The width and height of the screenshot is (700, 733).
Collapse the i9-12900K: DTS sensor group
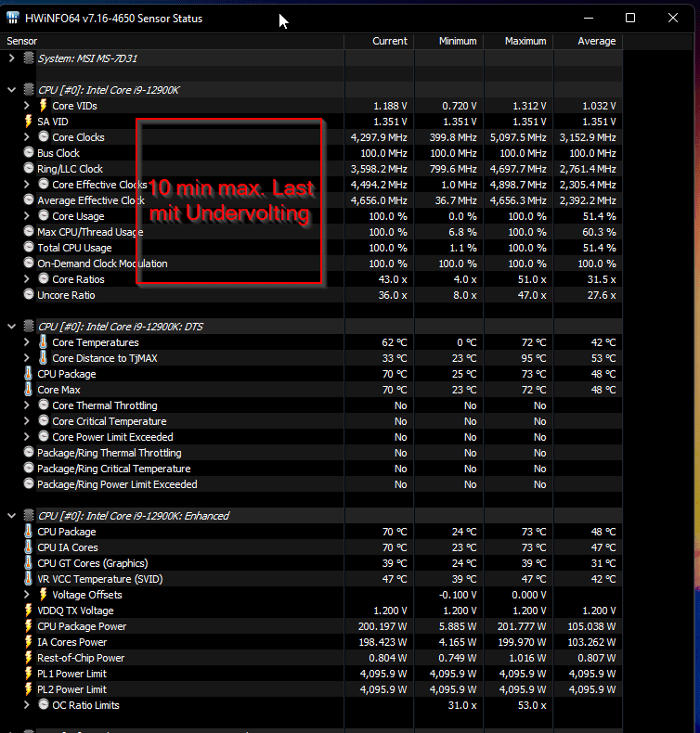tap(12, 327)
